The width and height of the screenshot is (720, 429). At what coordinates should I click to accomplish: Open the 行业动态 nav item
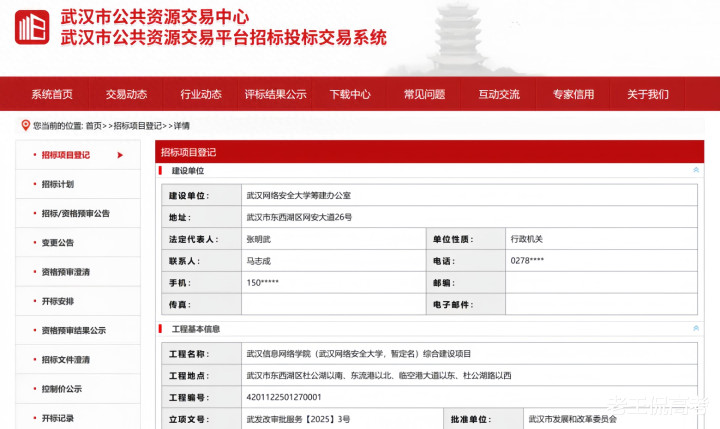pyautogui.click(x=201, y=94)
